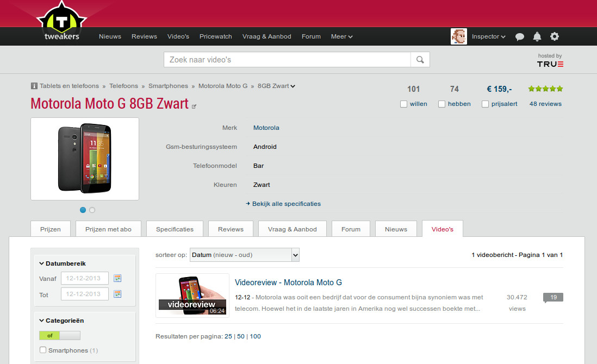This screenshot has height=364, width=597.
Task: Click the TRUE hosting logo
Action: coord(550,64)
